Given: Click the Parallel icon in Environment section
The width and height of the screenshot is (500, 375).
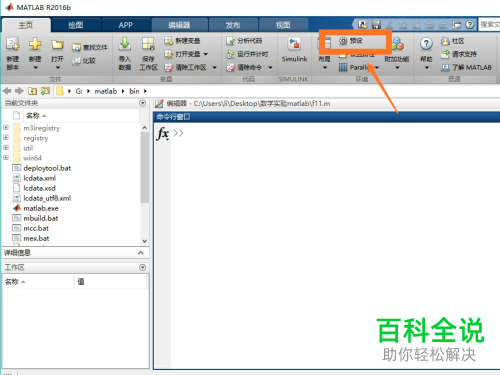Looking at the screenshot, I should pyautogui.click(x=343, y=67).
